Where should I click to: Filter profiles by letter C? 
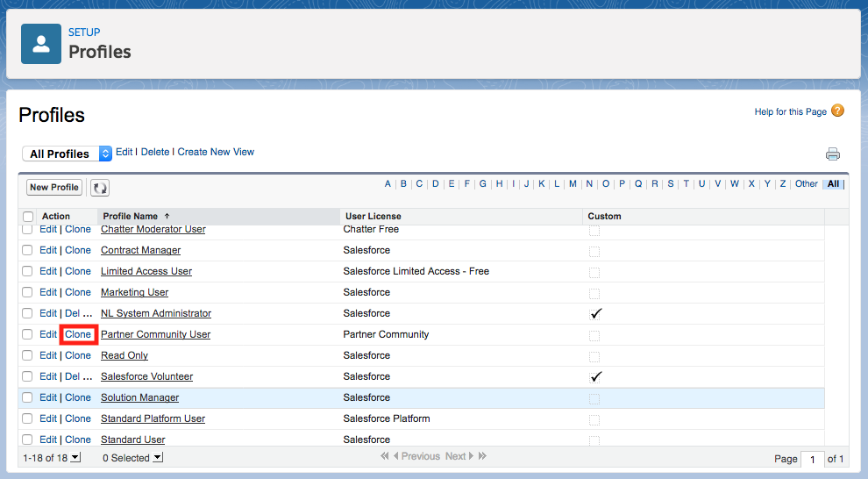click(419, 184)
